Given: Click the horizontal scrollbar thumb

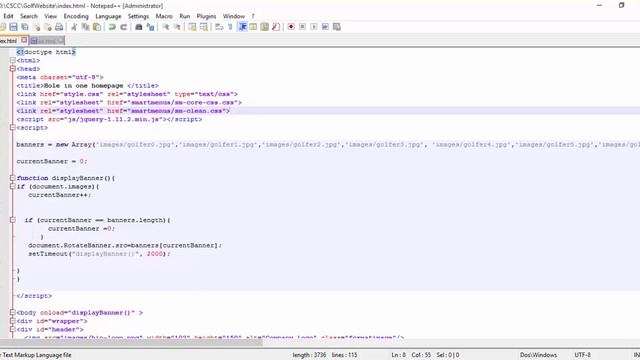Looking at the screenshot, I should pos(131,342).
